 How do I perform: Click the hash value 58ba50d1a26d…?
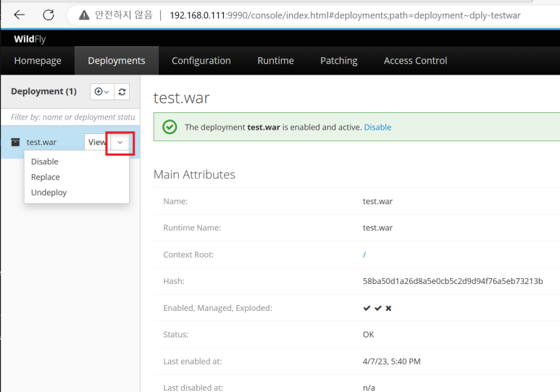[453, 281]
